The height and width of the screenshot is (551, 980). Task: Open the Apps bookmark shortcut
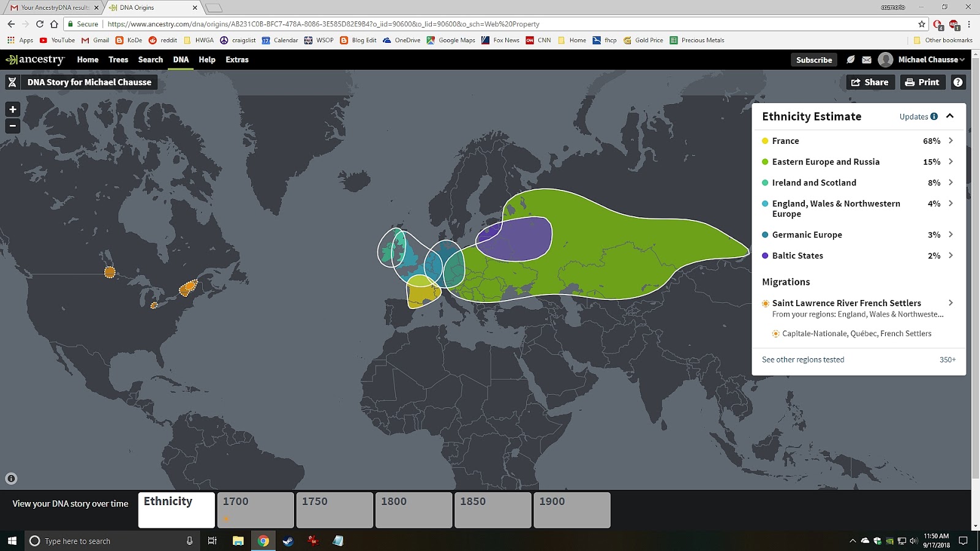coord(20,40)
